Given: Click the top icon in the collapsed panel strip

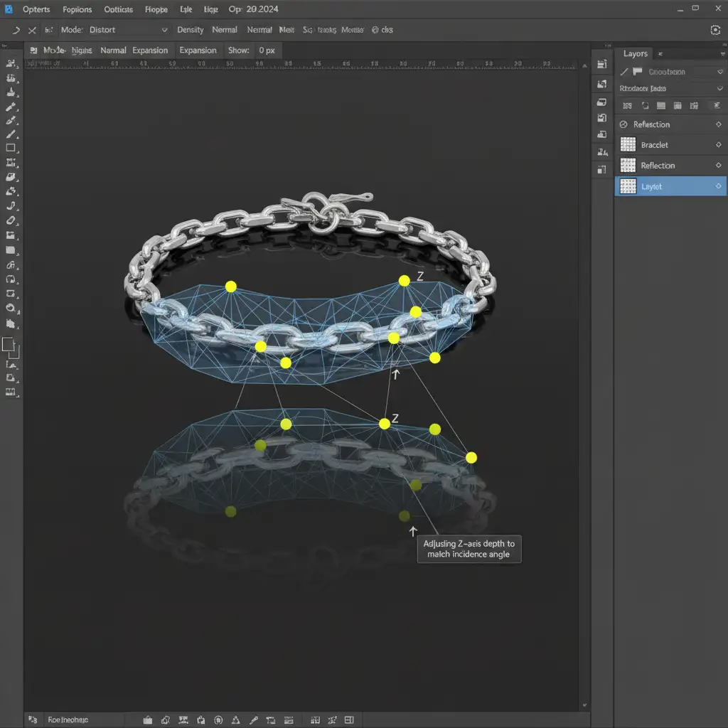Looking at the screenshot, I should 602,65.
